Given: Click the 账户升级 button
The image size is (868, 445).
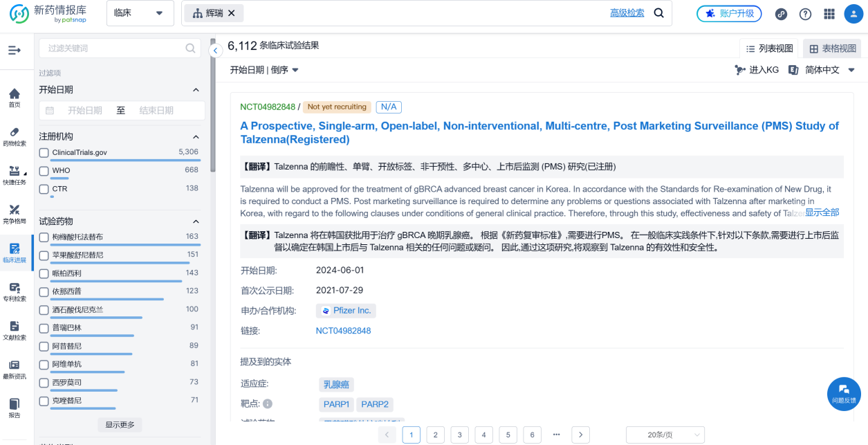Looking at the screenshot, I should pos(729,14).
